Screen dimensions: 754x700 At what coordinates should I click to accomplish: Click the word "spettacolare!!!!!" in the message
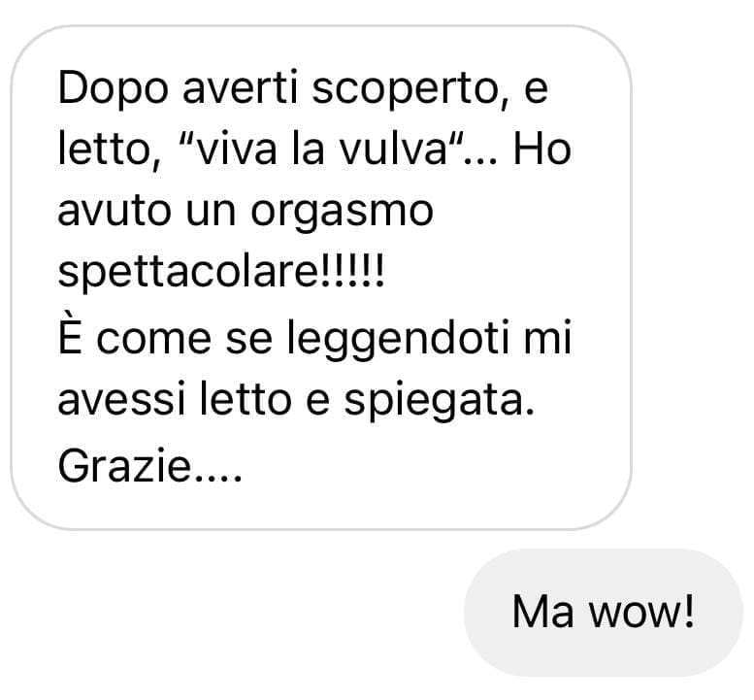coord(221,271)
